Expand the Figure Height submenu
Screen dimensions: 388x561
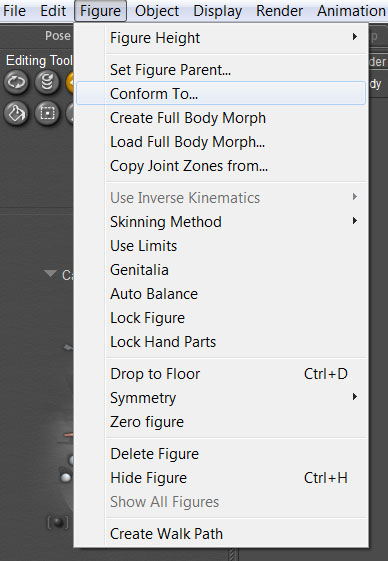click(x=221, y=38)
